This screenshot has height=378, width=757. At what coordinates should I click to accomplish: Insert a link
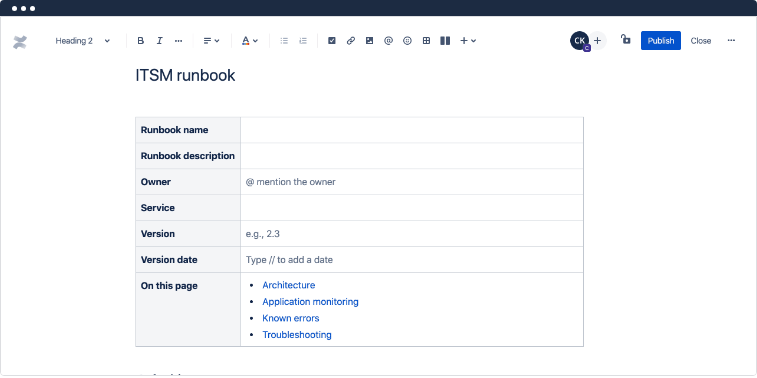[x=351, y=41]
